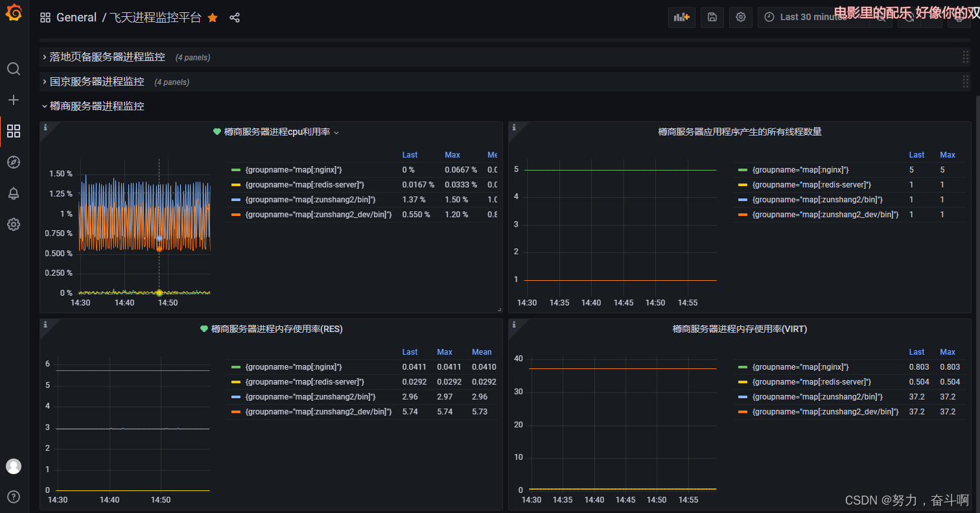Click the share dashboard icon next to star
The width and height of the screenshot is (980, 513).
[234, 18]
